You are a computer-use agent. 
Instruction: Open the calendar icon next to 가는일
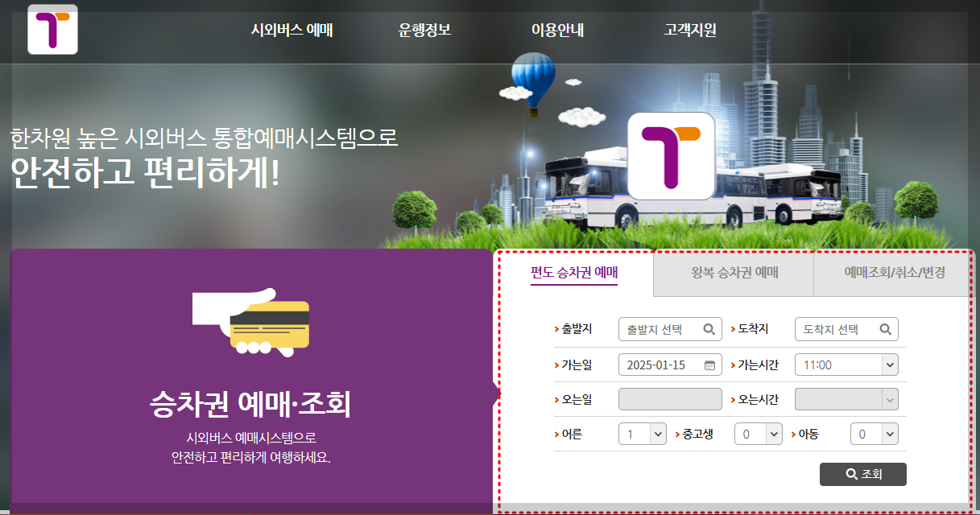(709, 364)
